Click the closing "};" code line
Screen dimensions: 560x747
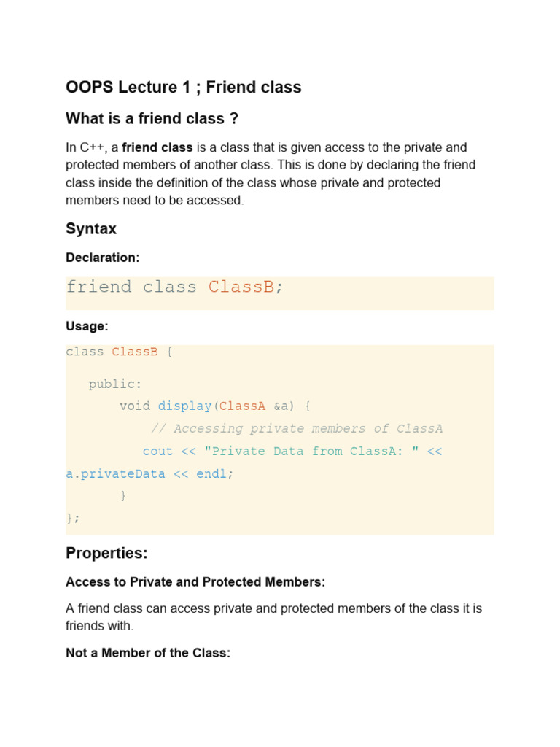tap(73, 518)
